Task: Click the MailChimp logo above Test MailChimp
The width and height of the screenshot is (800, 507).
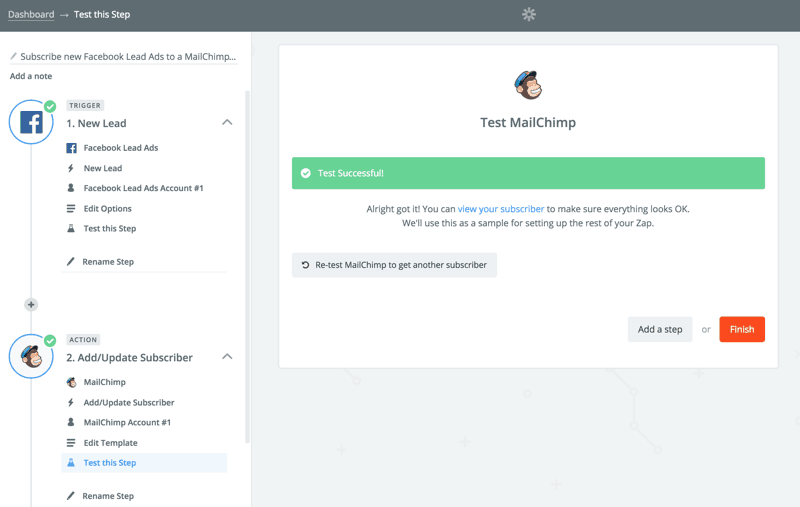Action: coord(528,86)
